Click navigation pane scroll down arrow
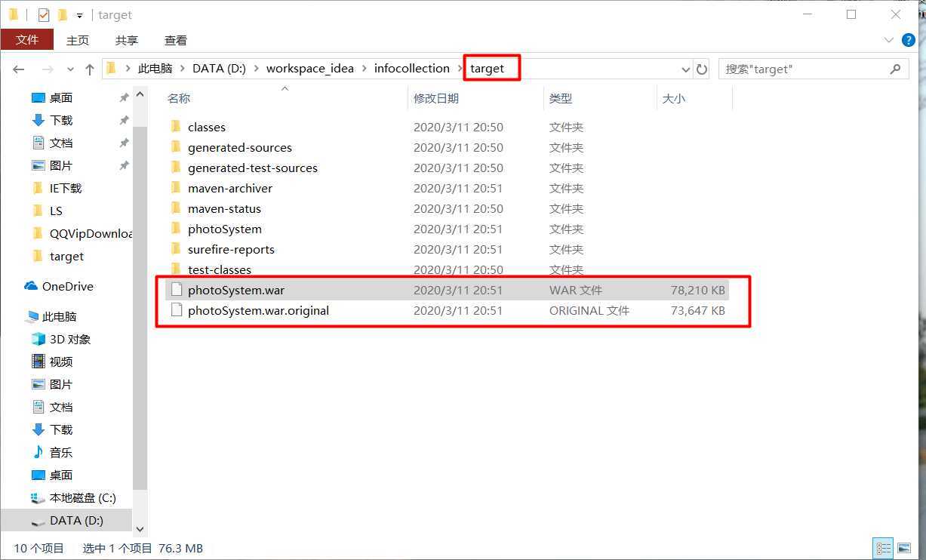Viewport: 926px width, 560px height. tap(140, 530)
